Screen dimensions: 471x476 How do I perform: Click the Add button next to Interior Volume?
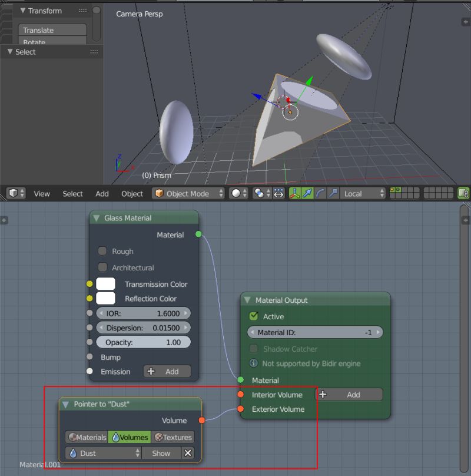pos(350,395)
